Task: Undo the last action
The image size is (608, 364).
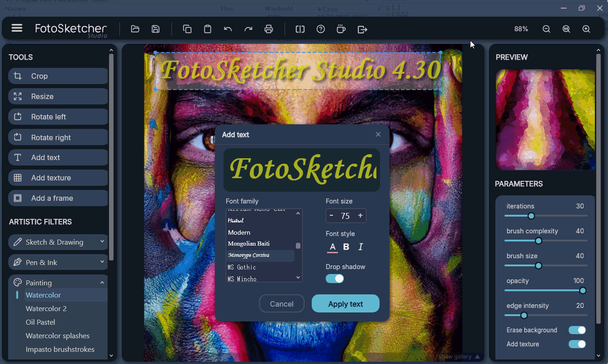Action: [228, 29]
